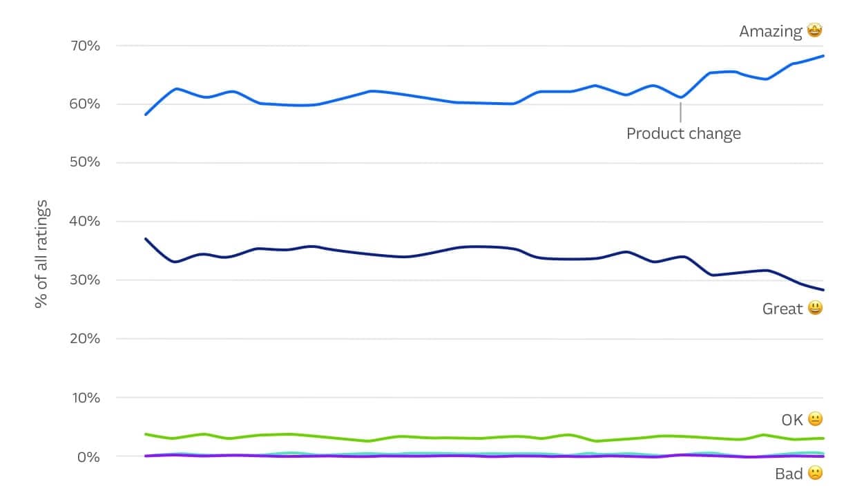This screenshot has height=504, width=855.
Task: Click the end of the Amazing line
Action: pyautogui.click(x=823, y=56)
